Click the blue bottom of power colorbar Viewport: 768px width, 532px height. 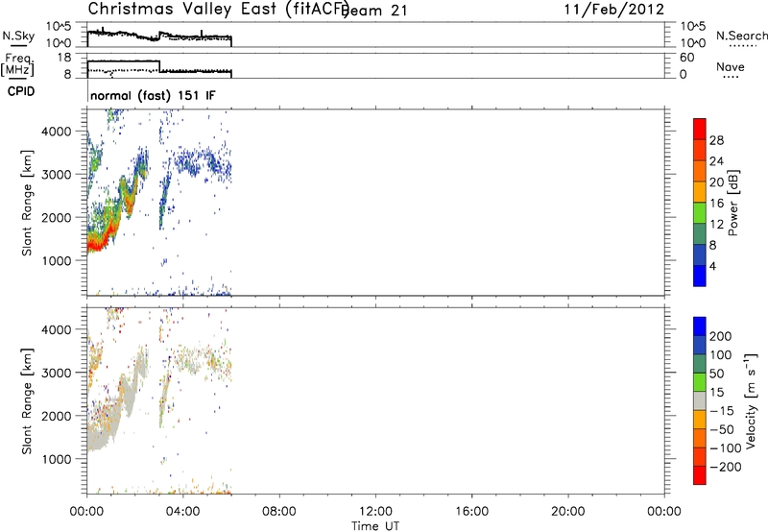point(700,276)
